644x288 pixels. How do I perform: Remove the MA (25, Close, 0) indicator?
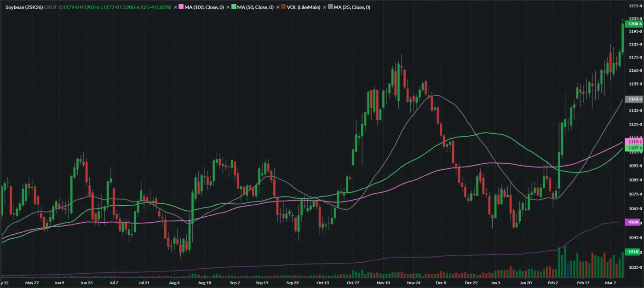point(325,7)
